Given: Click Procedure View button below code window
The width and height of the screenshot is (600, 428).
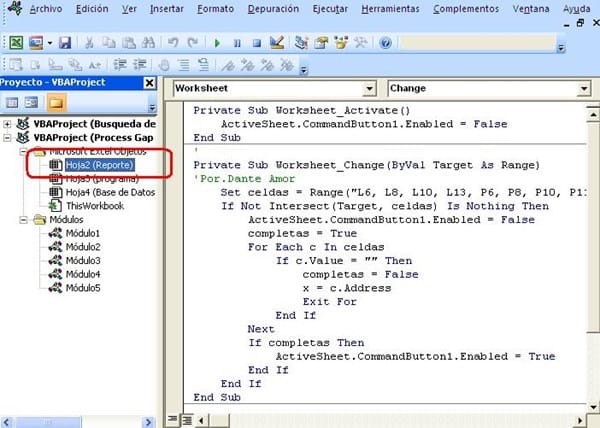Looking at the screenshot, I should (x=173, y=420).
